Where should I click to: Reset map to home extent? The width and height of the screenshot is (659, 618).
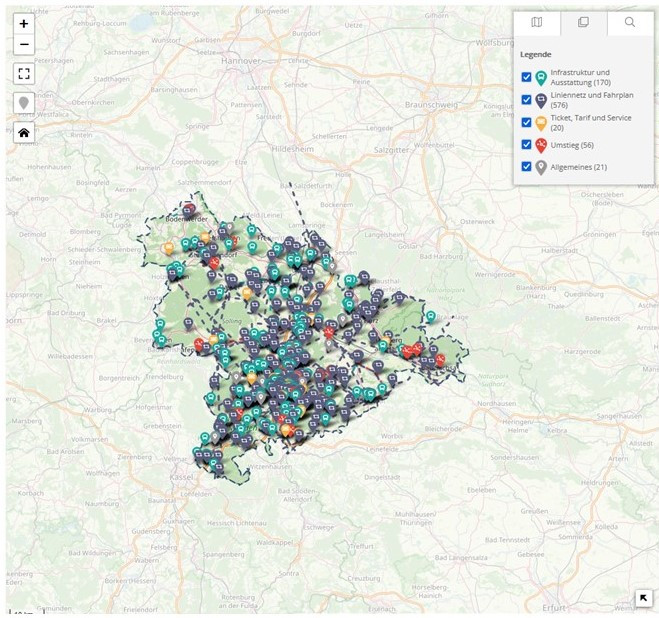point(24,133)
